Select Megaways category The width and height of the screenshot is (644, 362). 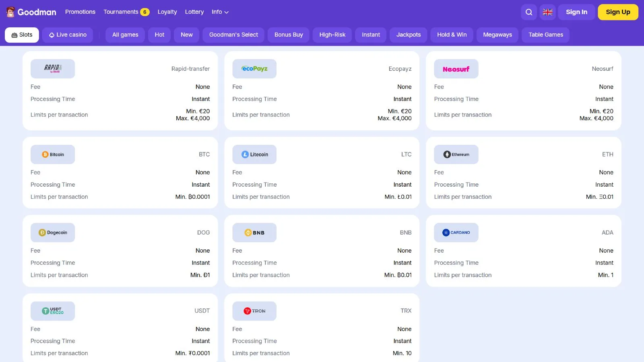pyautogui.click(x=497, y=35)
